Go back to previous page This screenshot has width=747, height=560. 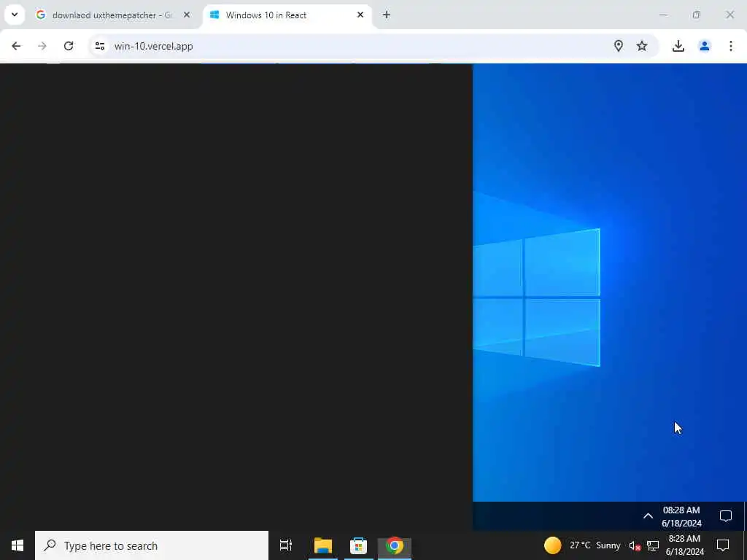pyautogui.click(x=16, y=46)
